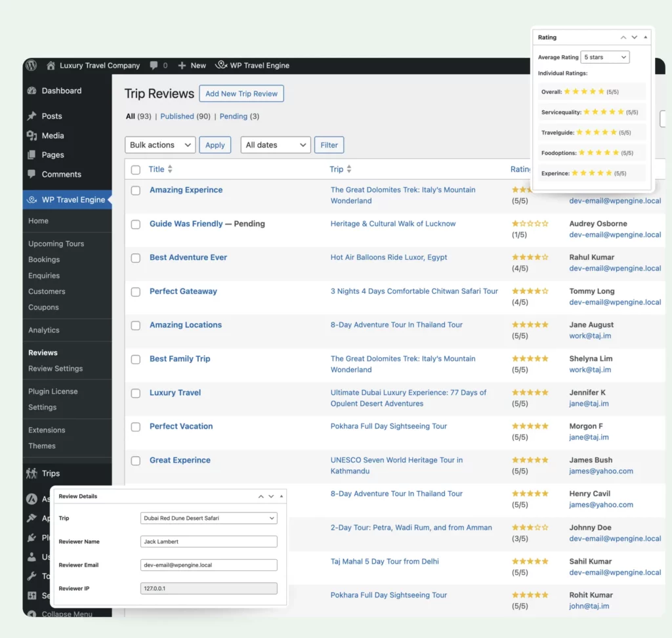Open Review Settings submenu item
The height and width of the screenshot is (638, 672).
point(56,368)
